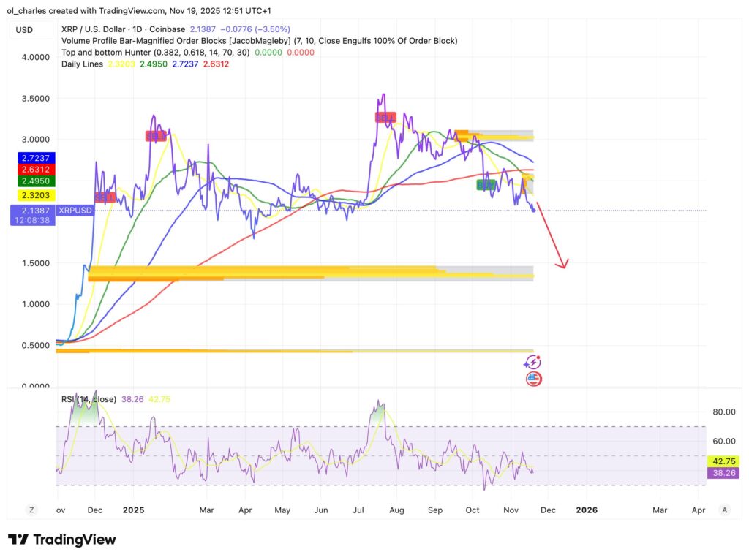Click the SELL marker near the February 2025 peak
The height and width of the screenshot is (560, 749).
pyautogui.click(x=156, y=135)
